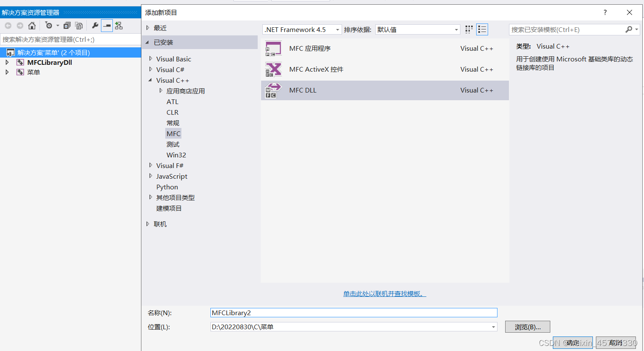Screen dimensions: 644x351
Task: Click the Show All Files icon
Action: [79, 26]
